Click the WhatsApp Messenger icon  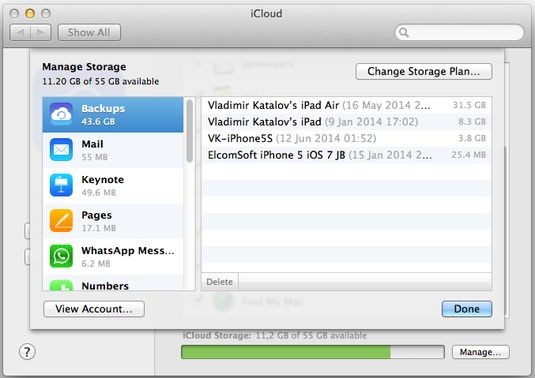click(61, 256)
